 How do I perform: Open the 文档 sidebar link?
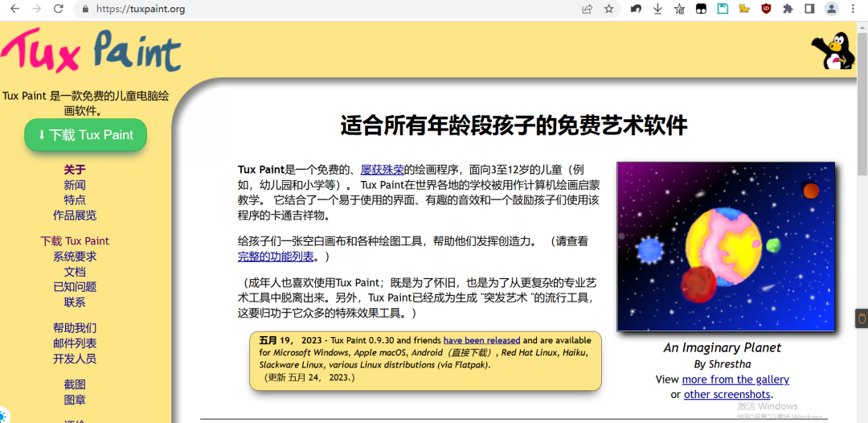(x=75, y=272)
